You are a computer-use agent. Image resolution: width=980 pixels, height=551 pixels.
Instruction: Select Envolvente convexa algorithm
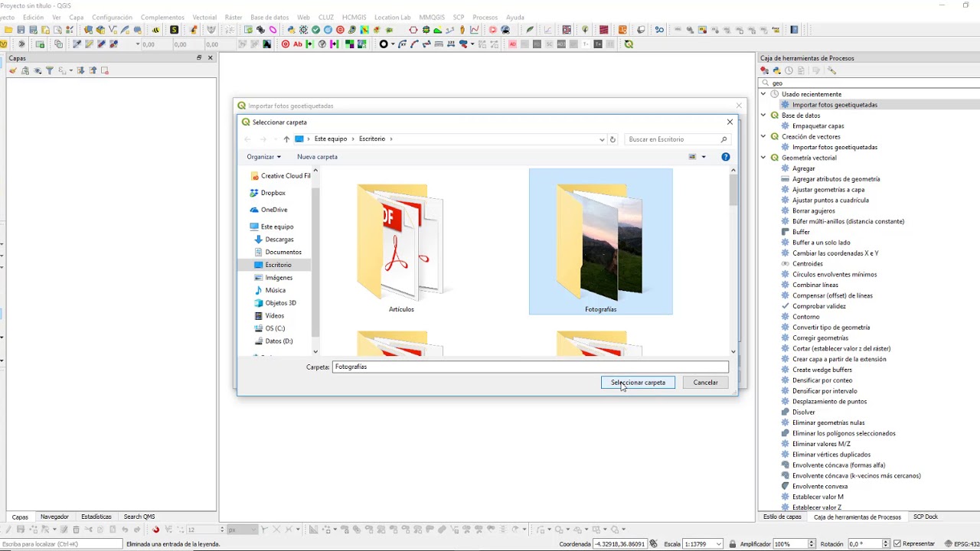tap(820, 486)
